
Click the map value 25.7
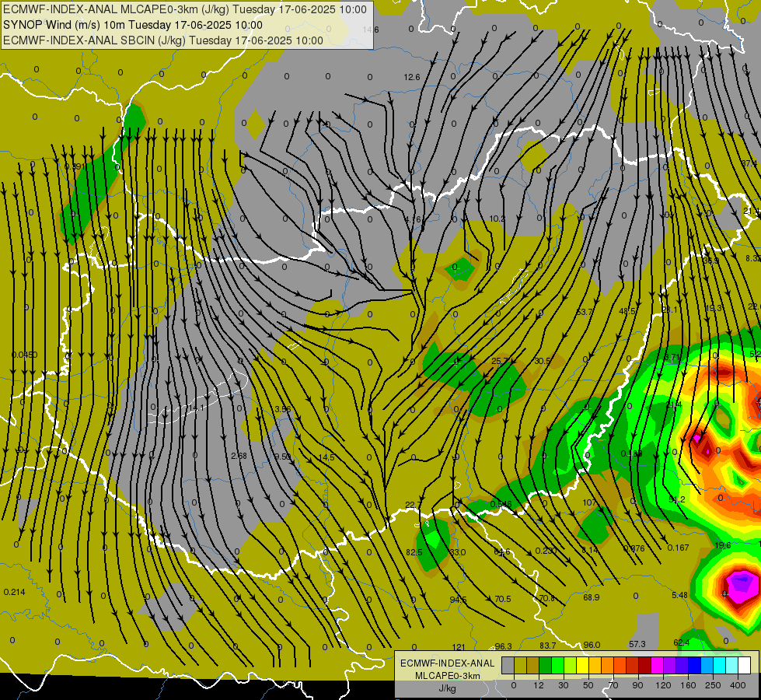(500, 361)
